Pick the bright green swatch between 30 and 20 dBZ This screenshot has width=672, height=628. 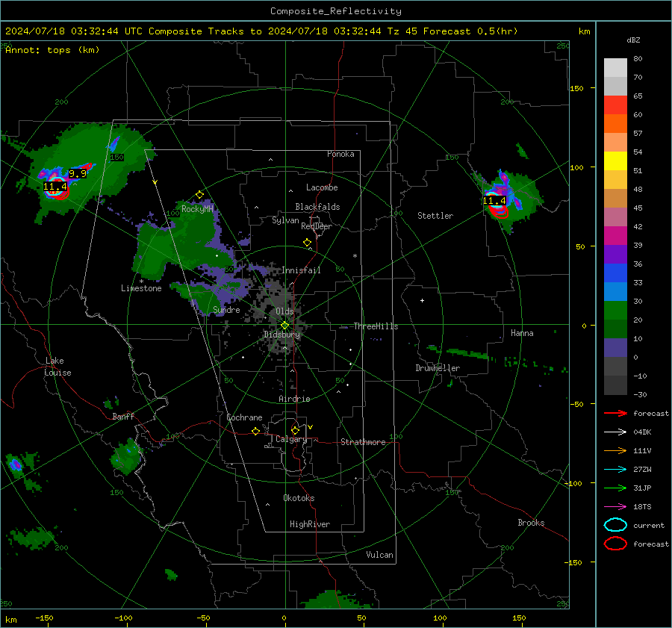[x=615, y=311]
